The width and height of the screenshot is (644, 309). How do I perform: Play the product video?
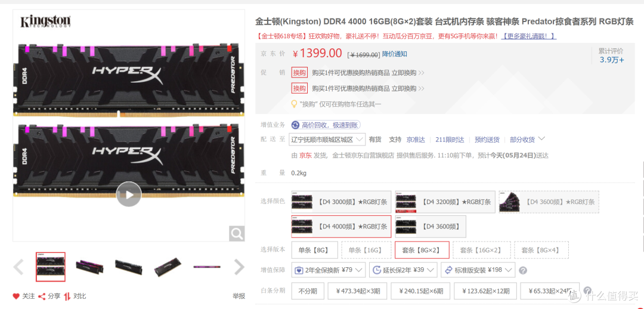coord(129,194)
